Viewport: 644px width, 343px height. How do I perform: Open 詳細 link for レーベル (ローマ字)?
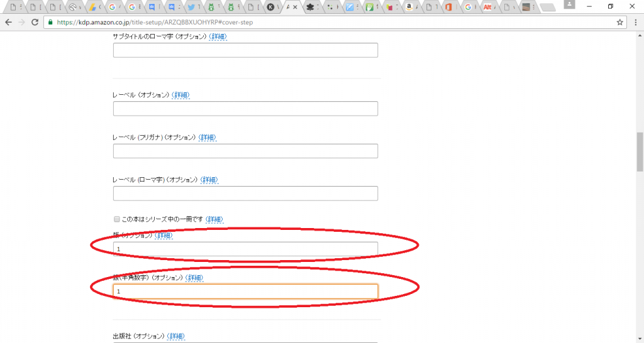coord(209,180)
